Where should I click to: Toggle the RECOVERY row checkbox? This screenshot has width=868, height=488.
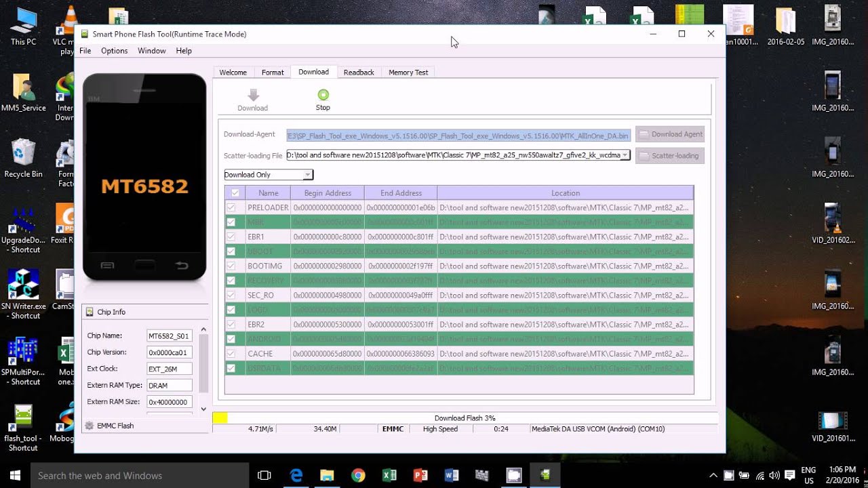tap(231, 281)
